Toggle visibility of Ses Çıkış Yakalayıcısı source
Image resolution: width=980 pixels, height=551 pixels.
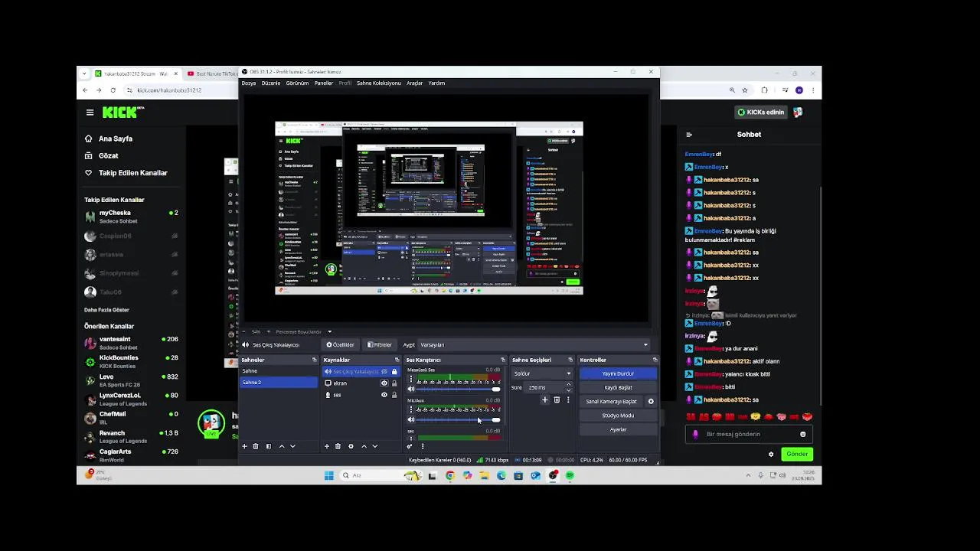pos(384,371)
